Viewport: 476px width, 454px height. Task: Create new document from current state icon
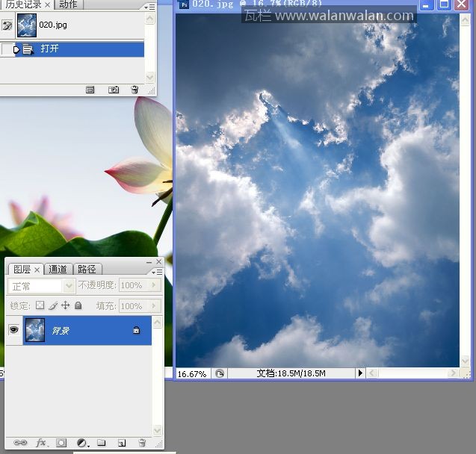(90, 90)
